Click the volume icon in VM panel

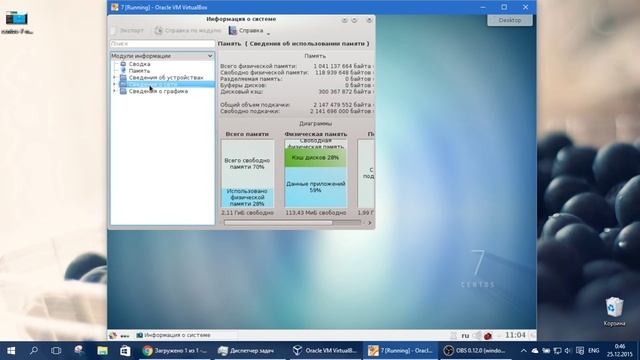[477, 336]
